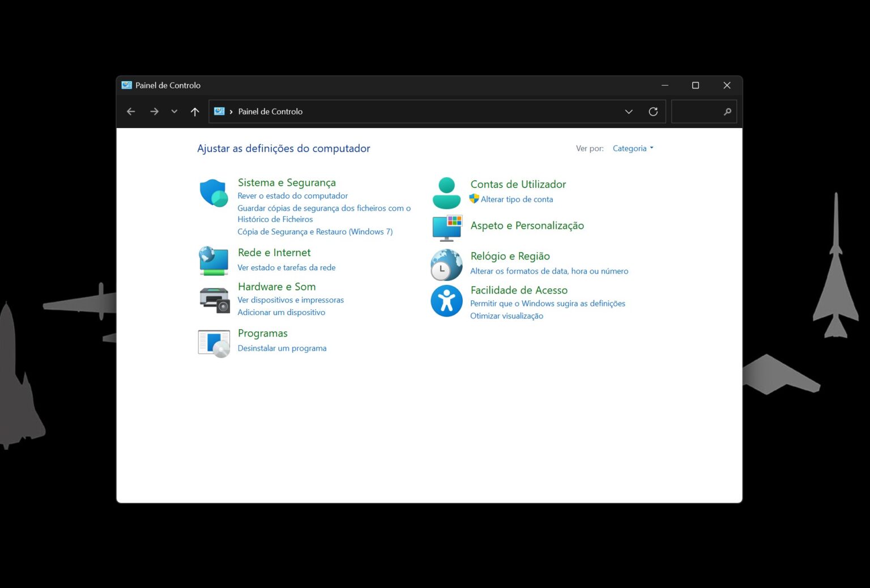This screenshot has width=870, height=588.
Task: Click the search magnifier icon
Action: (727, 112)
